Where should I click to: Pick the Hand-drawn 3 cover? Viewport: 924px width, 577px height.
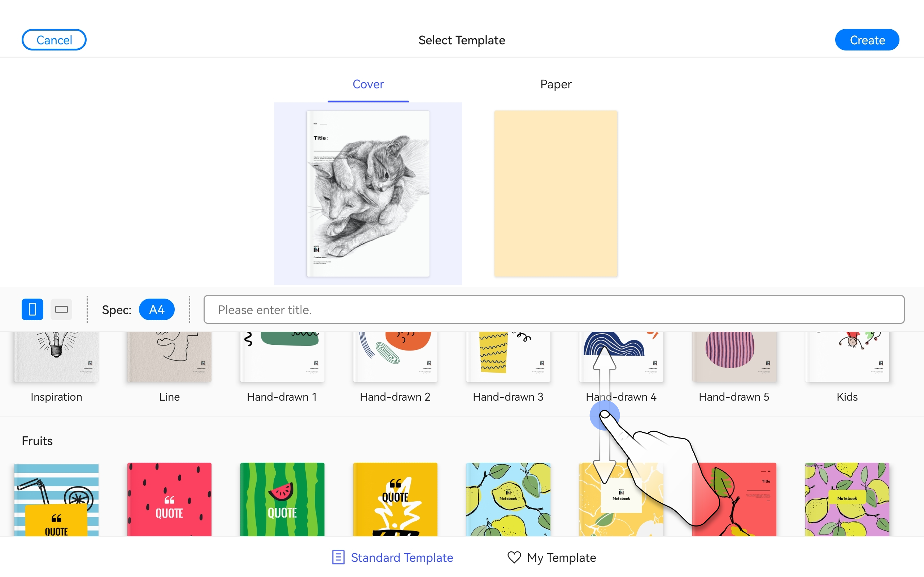(508, 356)
